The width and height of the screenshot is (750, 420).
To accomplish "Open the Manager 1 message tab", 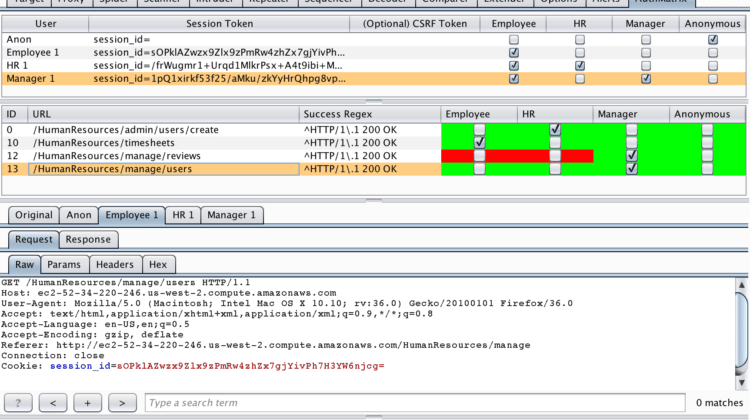I will point(232,215).
